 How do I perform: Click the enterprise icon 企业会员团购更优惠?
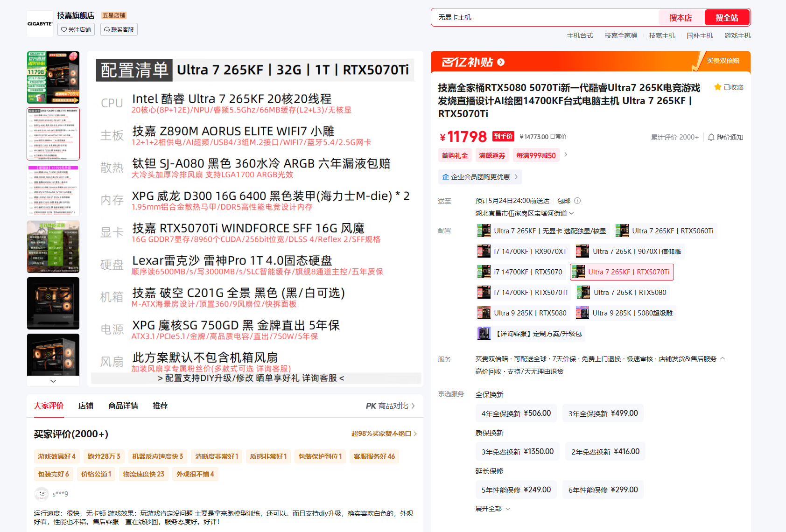pos(446,177)
